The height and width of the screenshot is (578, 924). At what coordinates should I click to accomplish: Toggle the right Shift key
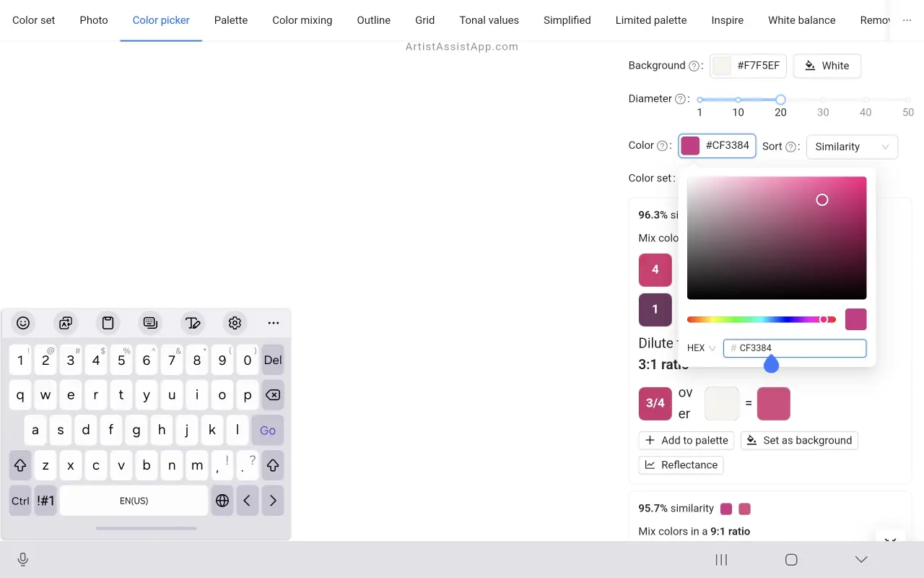point(272,465)
